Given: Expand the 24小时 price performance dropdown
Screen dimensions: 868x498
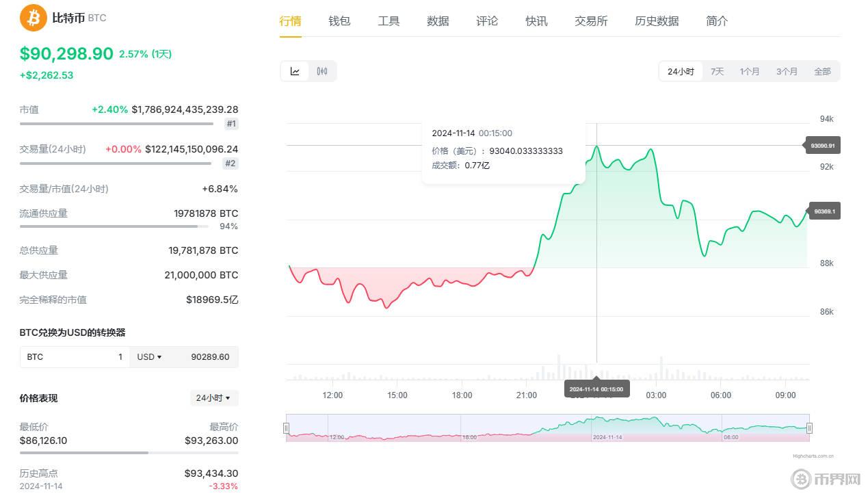Looking at the screenshot, I should tap(214, 398).
